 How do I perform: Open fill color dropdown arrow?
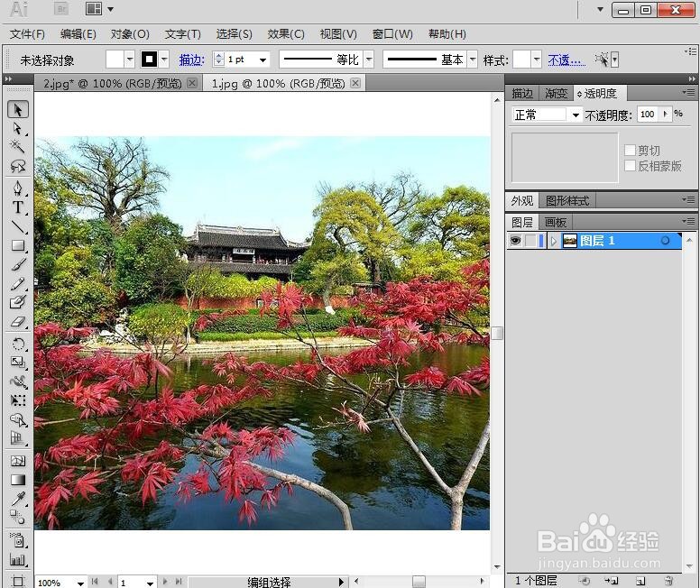coord(130,60)
